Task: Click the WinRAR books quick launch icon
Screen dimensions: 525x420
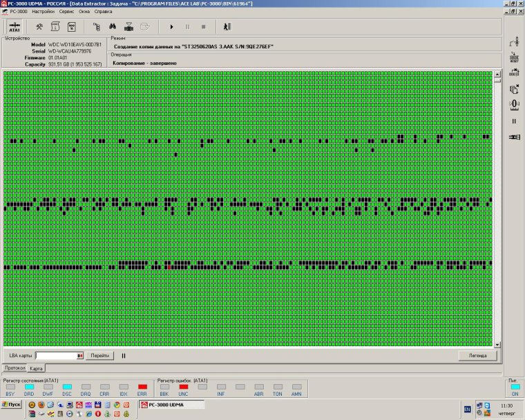Action: [32, 414]
